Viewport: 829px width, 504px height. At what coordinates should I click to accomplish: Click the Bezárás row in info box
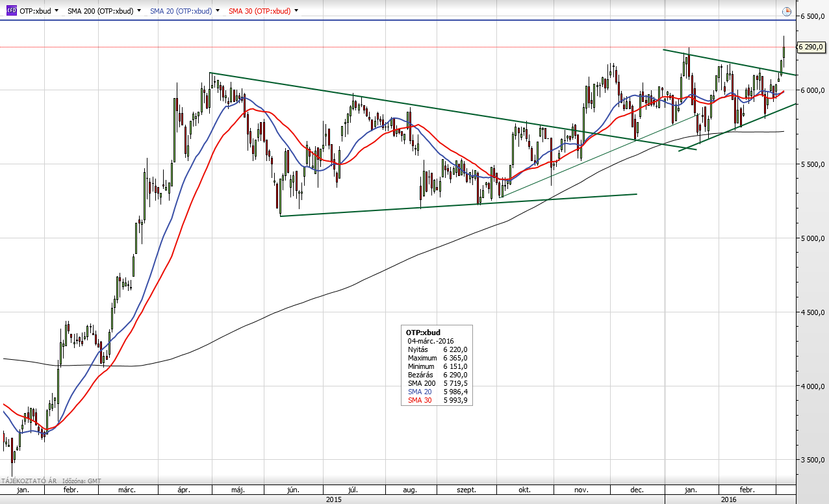point(437,375)
